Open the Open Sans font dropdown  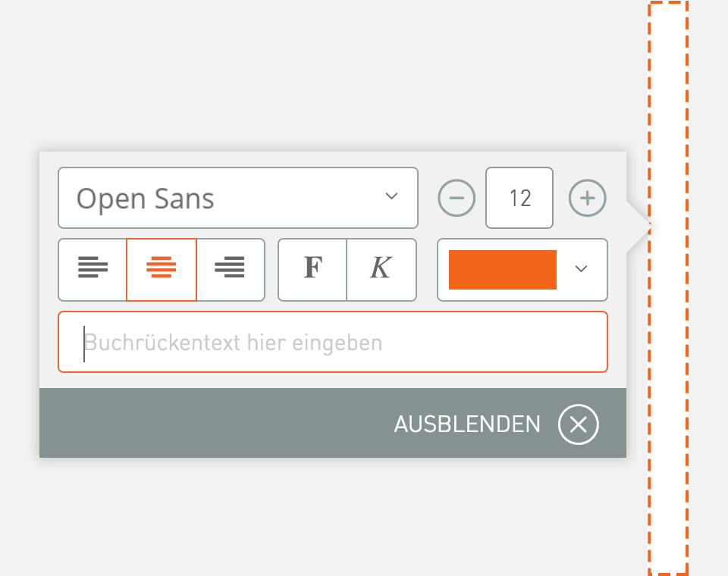[x=237, y=198]
